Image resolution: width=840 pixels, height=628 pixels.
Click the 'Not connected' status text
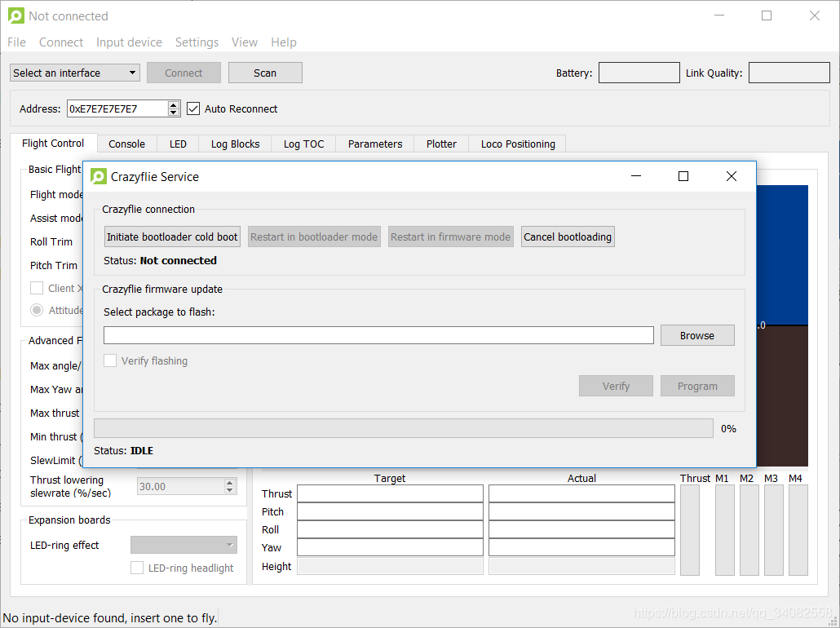coord(179,261)
